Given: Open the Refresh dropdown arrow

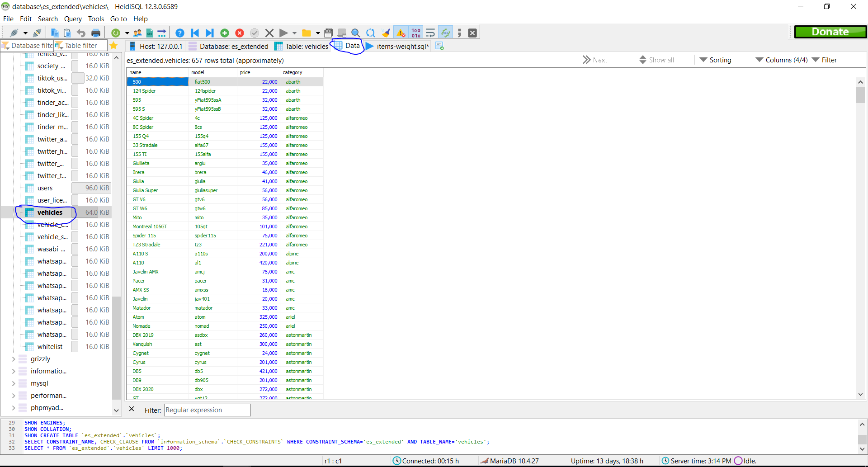Looking at the screenshot, I should pyautogui.click(x=127, y=33).
